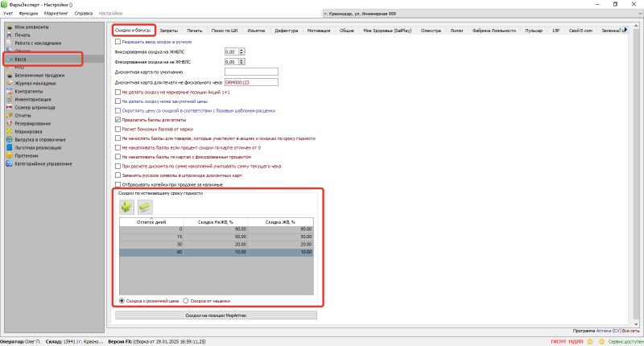Open Мои реквизиты in the sidebar

click(28, 27)
